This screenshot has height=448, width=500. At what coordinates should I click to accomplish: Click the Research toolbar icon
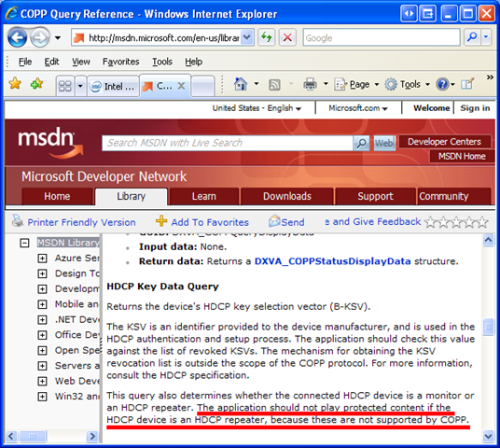[467, 84]
